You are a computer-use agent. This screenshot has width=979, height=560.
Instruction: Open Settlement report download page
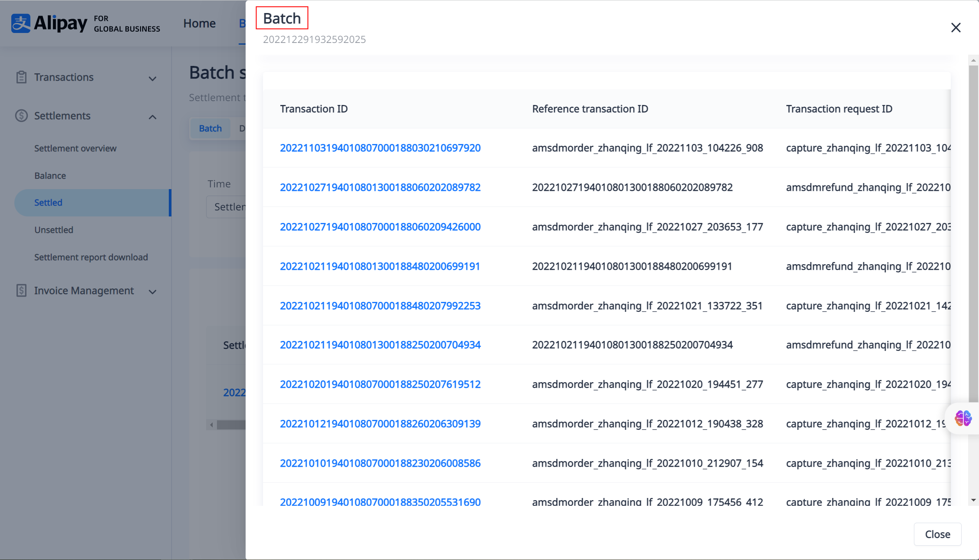[91, 257]
